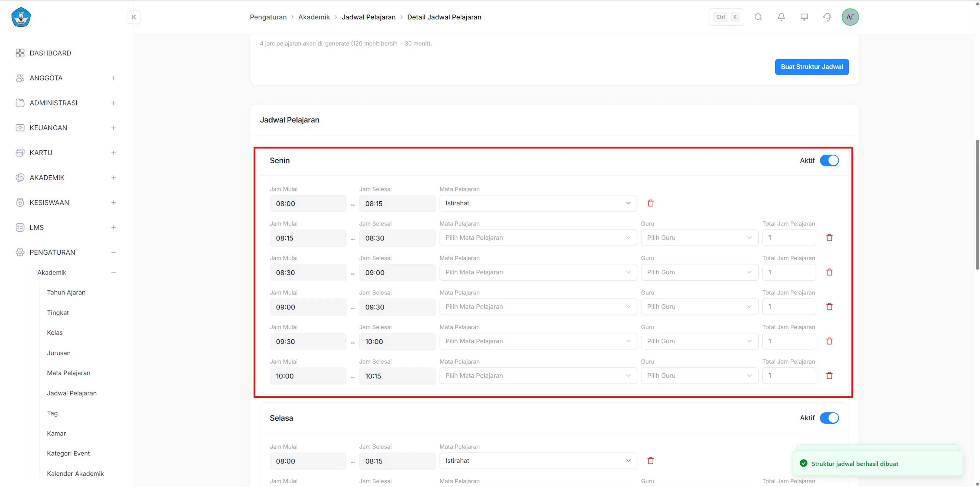
Task: Click the school logo icon
Action: pos(21,17)
